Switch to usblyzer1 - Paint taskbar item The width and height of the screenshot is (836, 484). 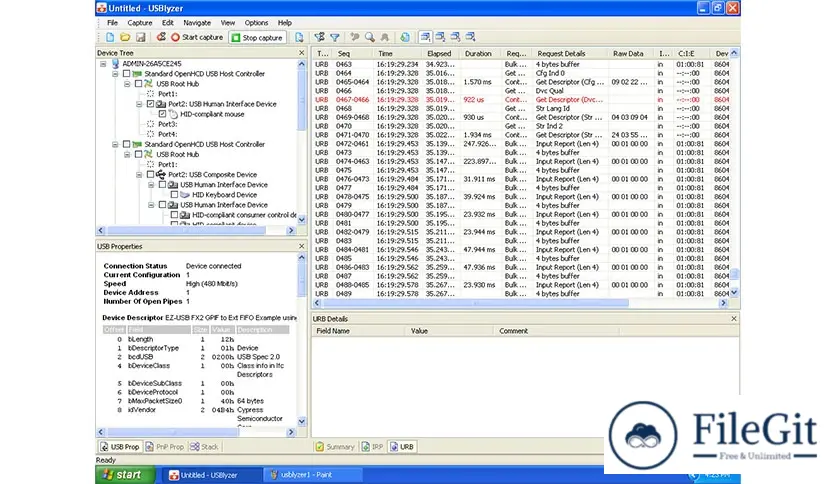(x=314, y=475)
